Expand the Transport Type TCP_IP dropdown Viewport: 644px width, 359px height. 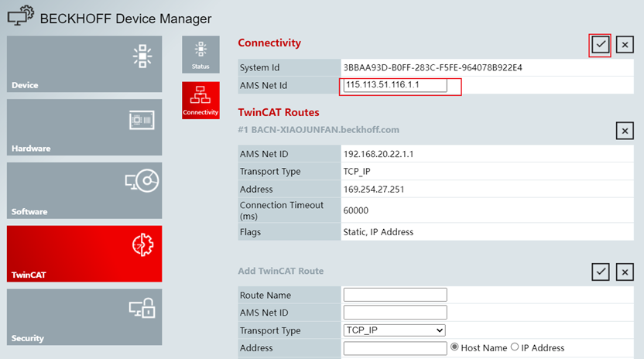[394, 330]
